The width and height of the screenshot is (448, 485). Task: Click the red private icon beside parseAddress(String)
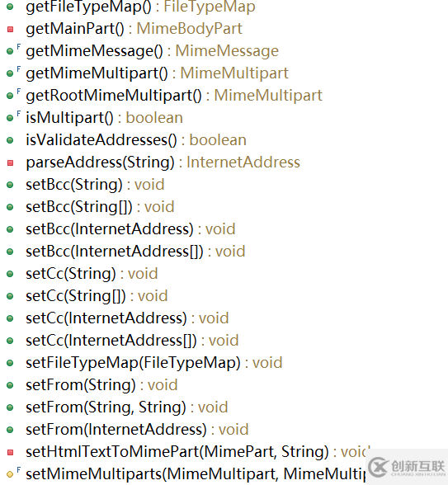pyautogui.click(x=10, y=162)
